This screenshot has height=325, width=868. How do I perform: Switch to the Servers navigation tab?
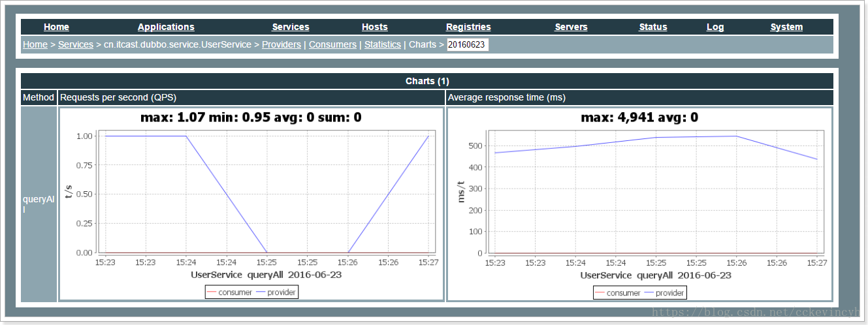click(571, 27)
